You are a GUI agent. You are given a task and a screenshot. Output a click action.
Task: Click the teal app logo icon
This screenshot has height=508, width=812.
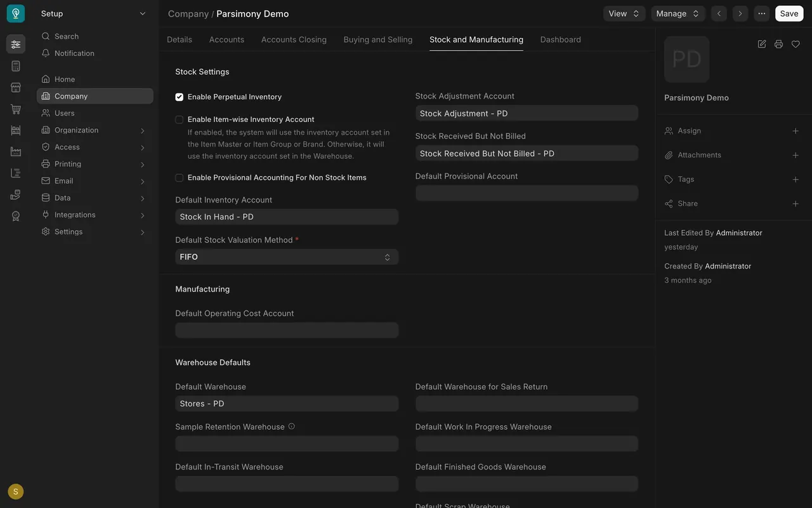(x=16, y=13)
